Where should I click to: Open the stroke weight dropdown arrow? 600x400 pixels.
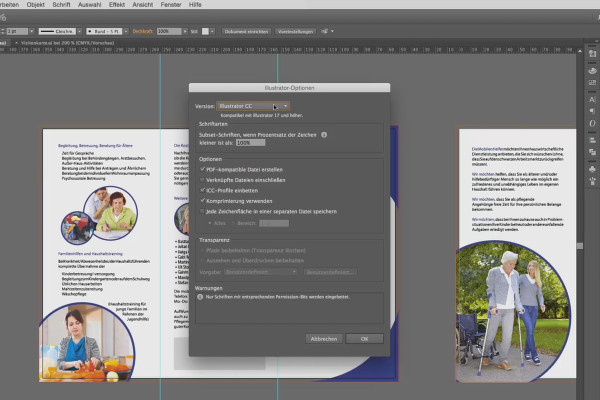click(32, 31)
